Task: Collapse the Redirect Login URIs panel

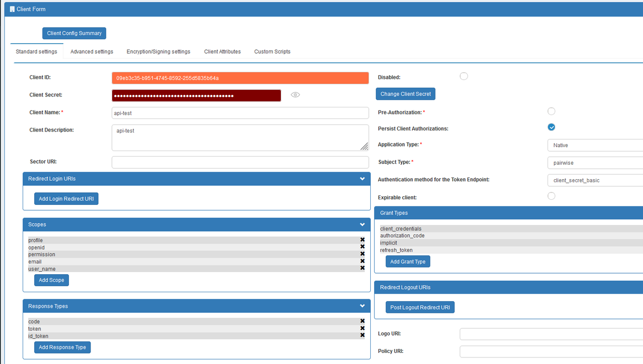Action: coord(362,179)
